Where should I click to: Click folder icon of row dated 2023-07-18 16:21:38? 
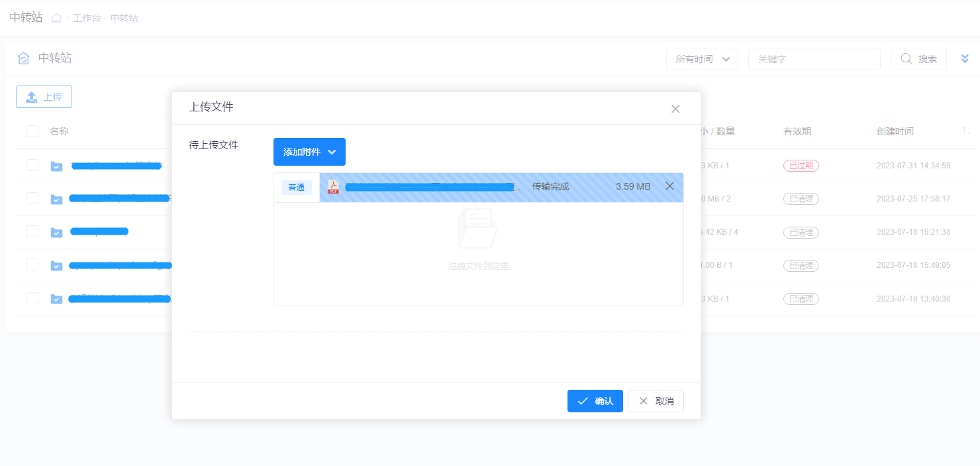57,232
